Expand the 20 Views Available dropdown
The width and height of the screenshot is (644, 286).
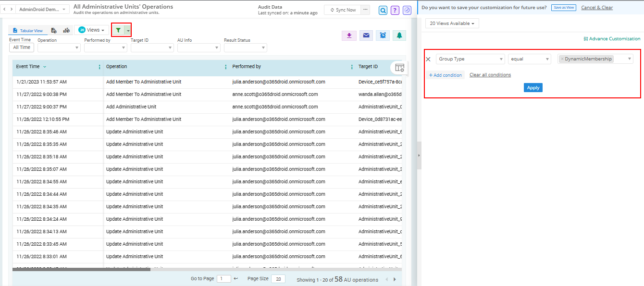[x=452, y=23]
